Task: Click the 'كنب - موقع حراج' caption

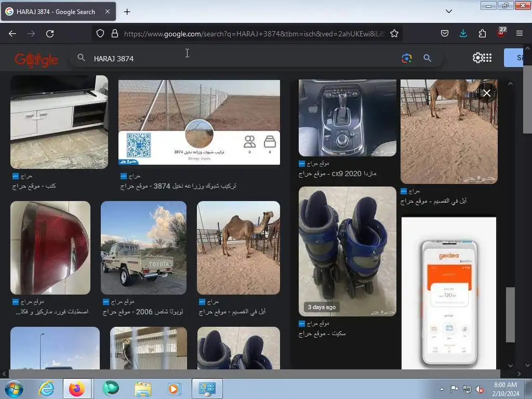Action: click(34, 186)
